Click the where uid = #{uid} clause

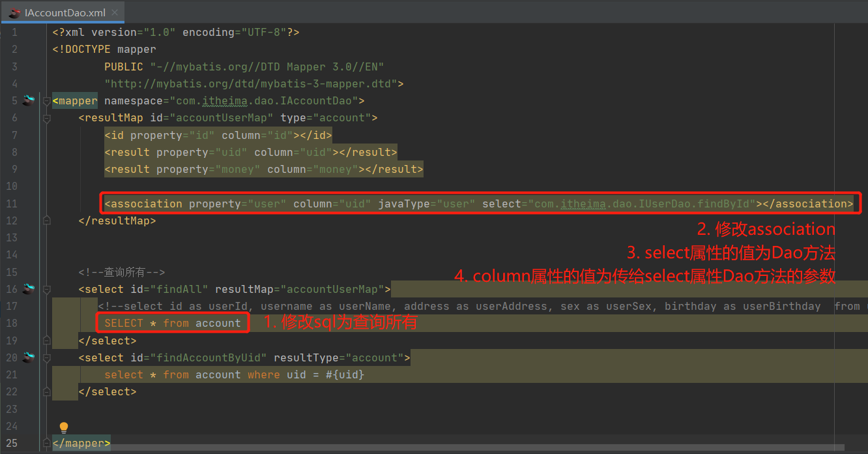(x=306, y=374)
